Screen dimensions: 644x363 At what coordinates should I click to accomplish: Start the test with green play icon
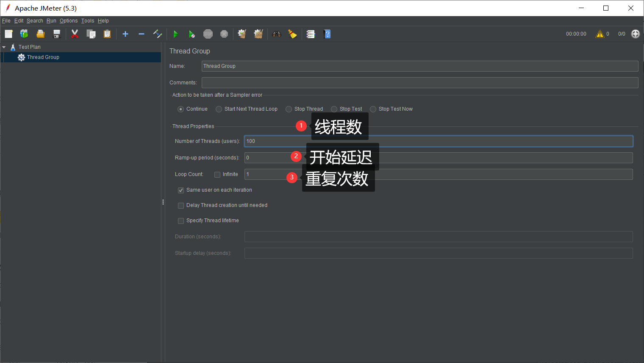(x=176, y=34)
